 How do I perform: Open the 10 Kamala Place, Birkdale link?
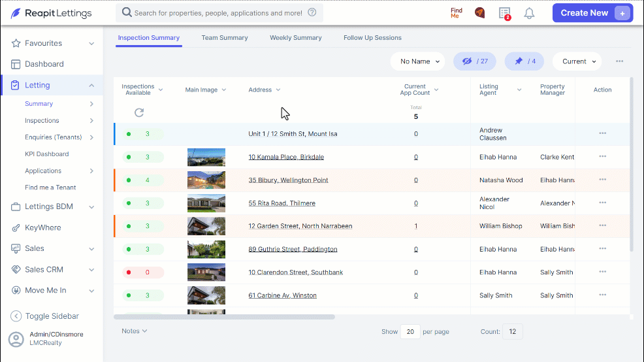(286, 157)
